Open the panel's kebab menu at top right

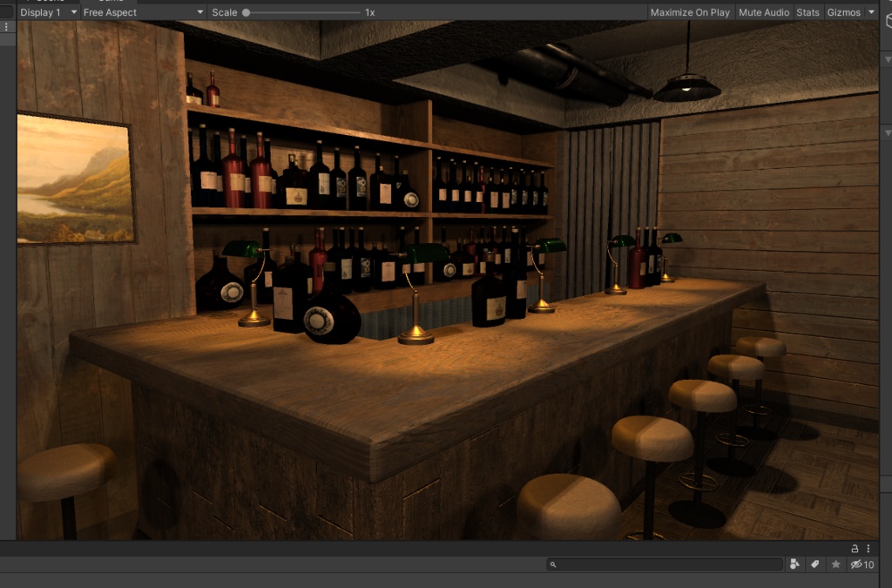868,549
